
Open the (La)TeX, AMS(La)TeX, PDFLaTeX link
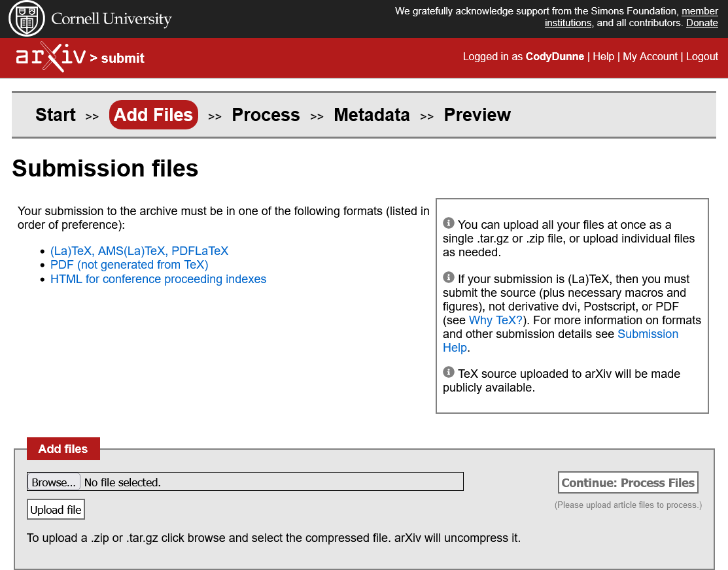[x=139, y=251]
